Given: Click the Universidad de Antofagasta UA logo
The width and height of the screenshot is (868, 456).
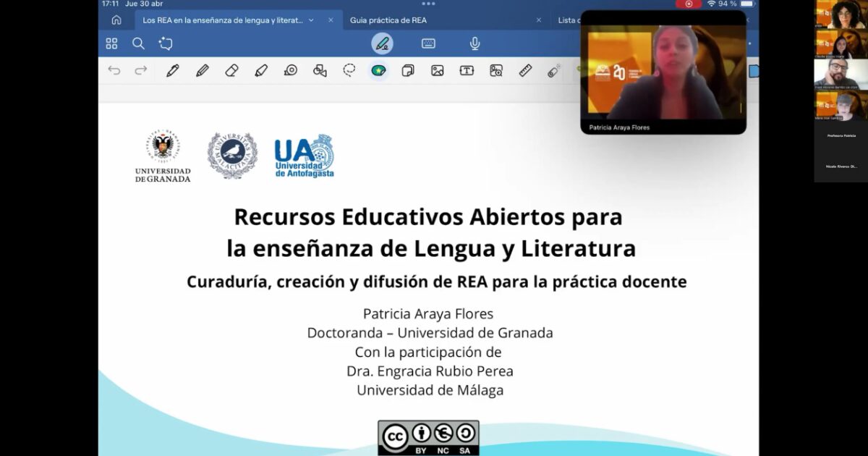Looking at the screenshot, I should point(304,156).
